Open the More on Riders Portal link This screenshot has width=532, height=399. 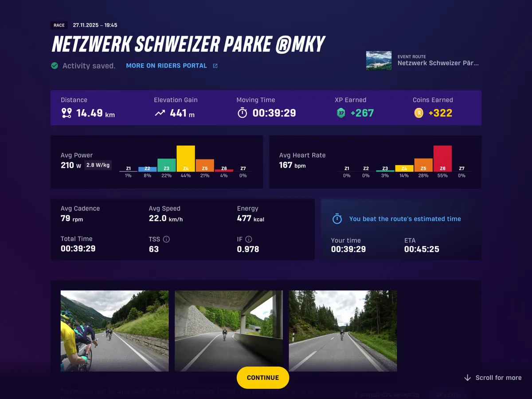point(166,66)
